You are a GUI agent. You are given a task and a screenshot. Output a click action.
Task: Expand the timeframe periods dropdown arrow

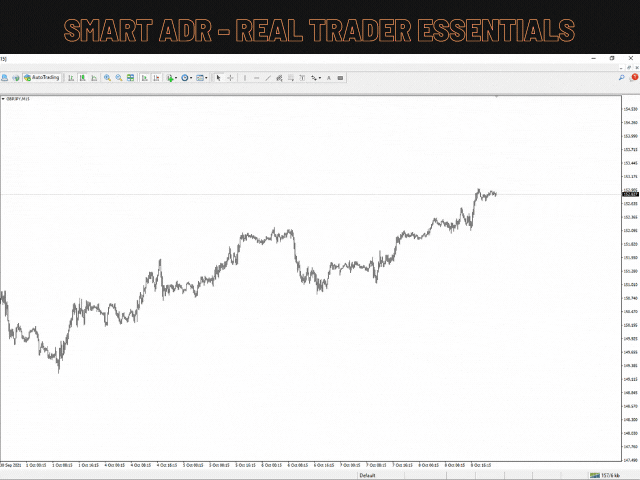191,78
